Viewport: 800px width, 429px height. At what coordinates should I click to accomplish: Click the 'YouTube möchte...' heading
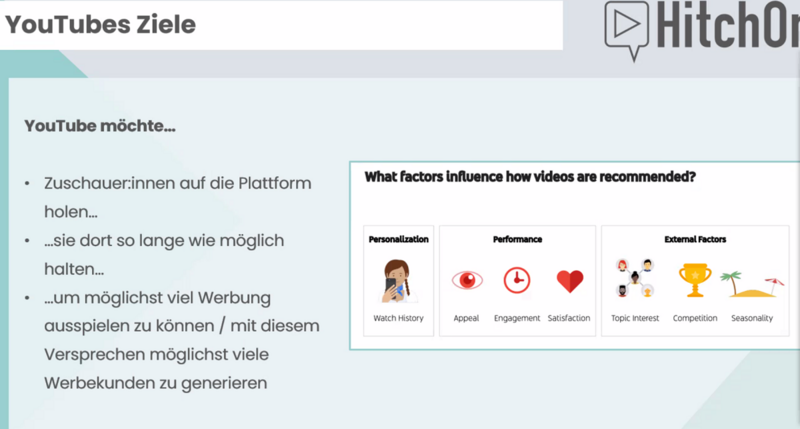pos(100,126)
